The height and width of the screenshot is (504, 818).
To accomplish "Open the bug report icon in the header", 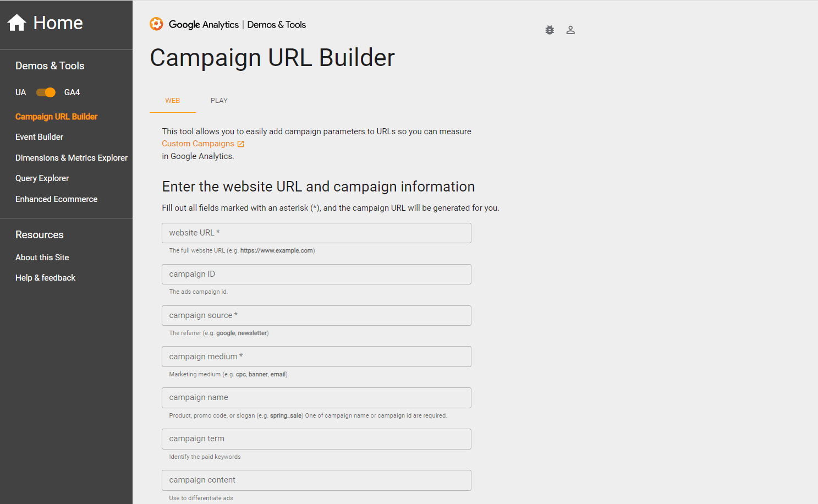I will [x=549, y=30].
